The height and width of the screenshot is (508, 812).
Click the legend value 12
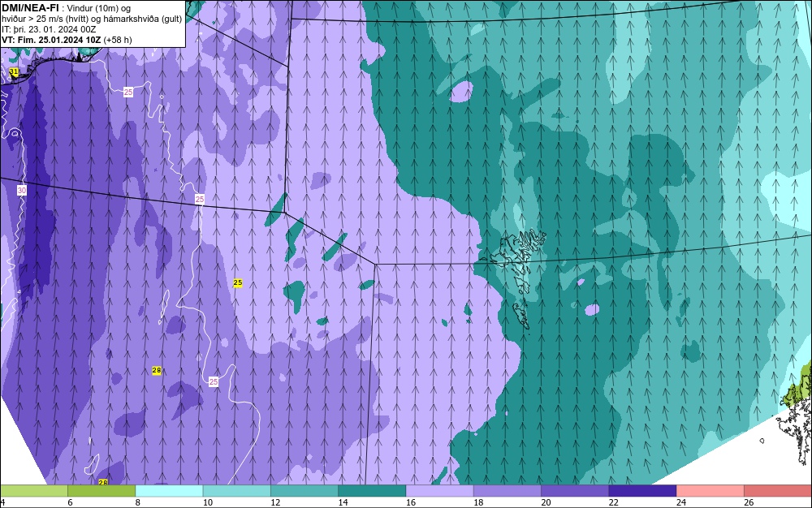click(x=275, y=502)
